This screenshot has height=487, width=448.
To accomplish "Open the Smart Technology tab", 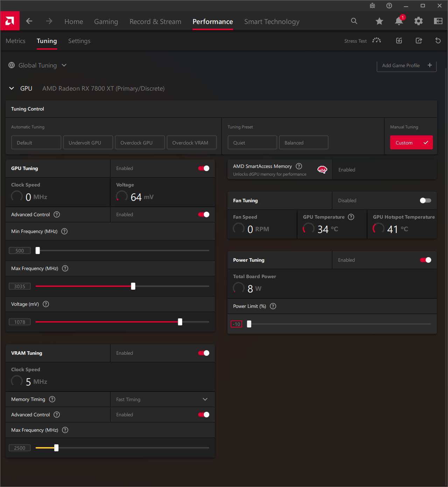I will pos(272,22).
